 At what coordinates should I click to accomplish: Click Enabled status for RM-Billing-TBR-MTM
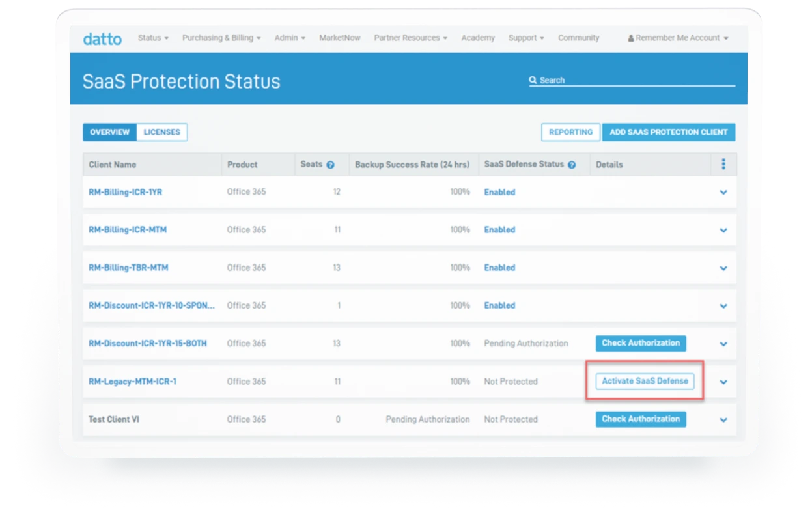(499, 268)
